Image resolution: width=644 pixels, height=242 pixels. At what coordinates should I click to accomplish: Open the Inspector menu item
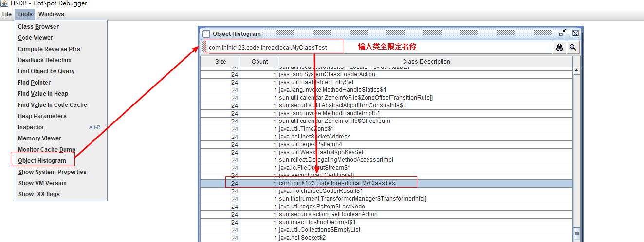(31, 127)
